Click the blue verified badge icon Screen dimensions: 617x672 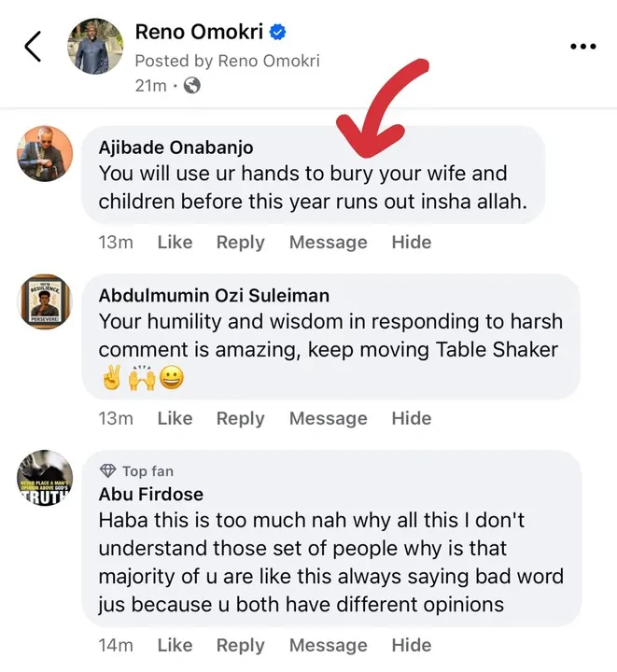(277, 32)
